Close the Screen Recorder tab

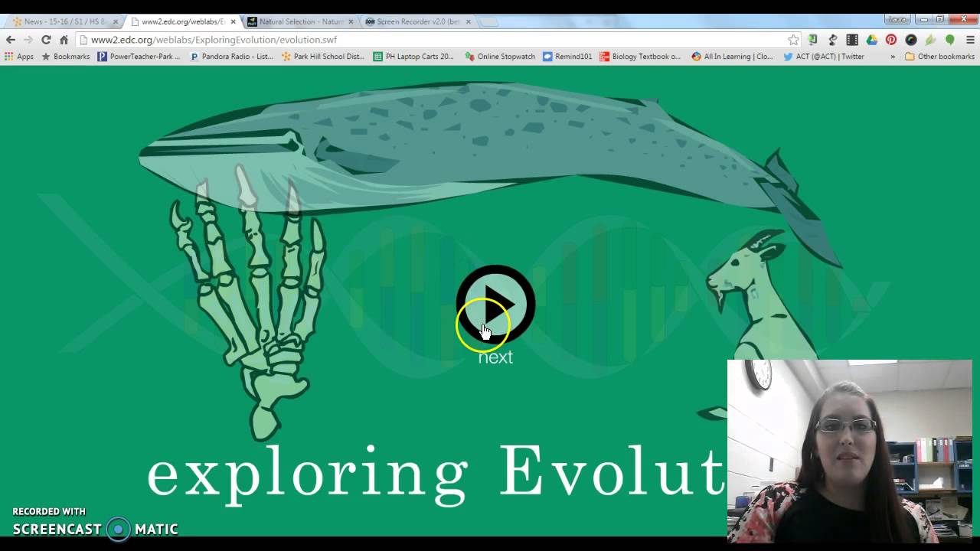tap(469, 21)
